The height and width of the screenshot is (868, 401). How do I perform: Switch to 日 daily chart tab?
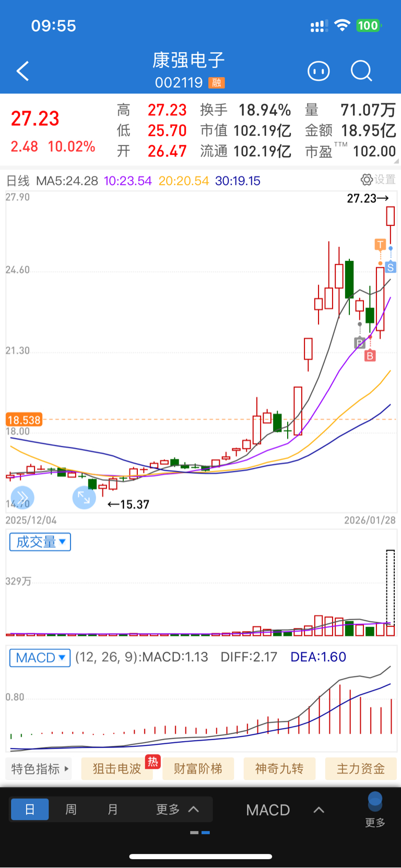click(x=30, y=810)
